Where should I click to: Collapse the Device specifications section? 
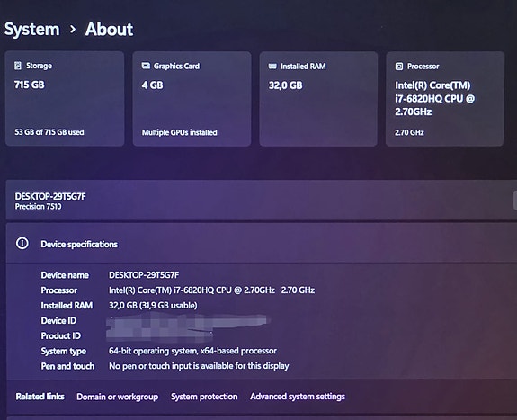coord(261,244)
